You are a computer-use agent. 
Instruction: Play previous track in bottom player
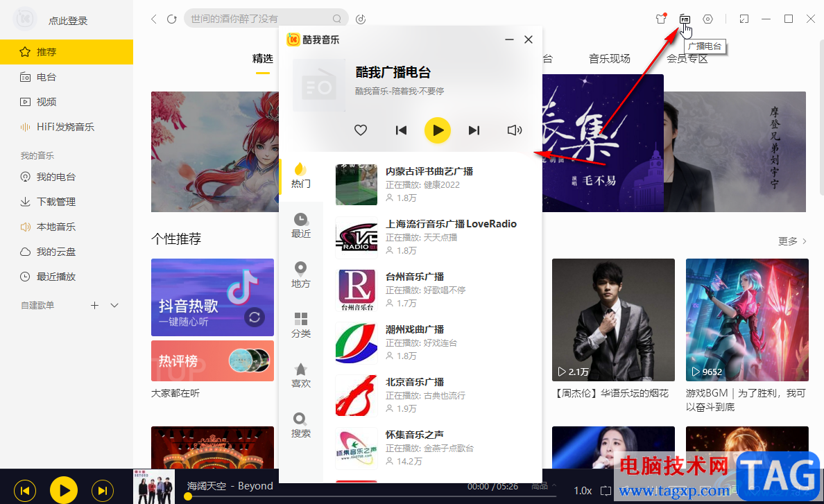click(24, 490)
